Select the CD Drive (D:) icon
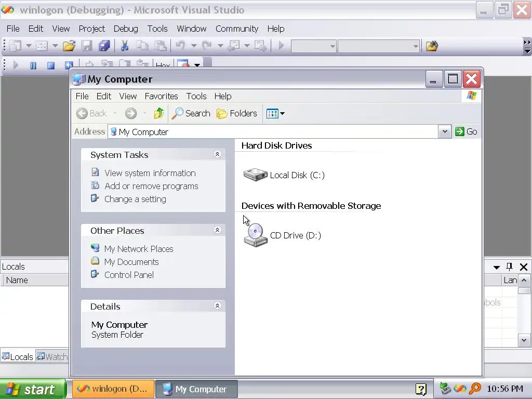The image size is (532, 399). (256, 235)
